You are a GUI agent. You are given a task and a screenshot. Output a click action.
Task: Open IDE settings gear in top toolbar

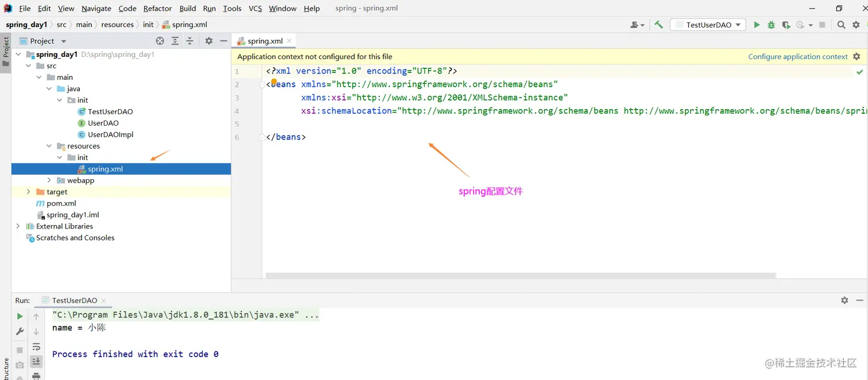(856, 25)
